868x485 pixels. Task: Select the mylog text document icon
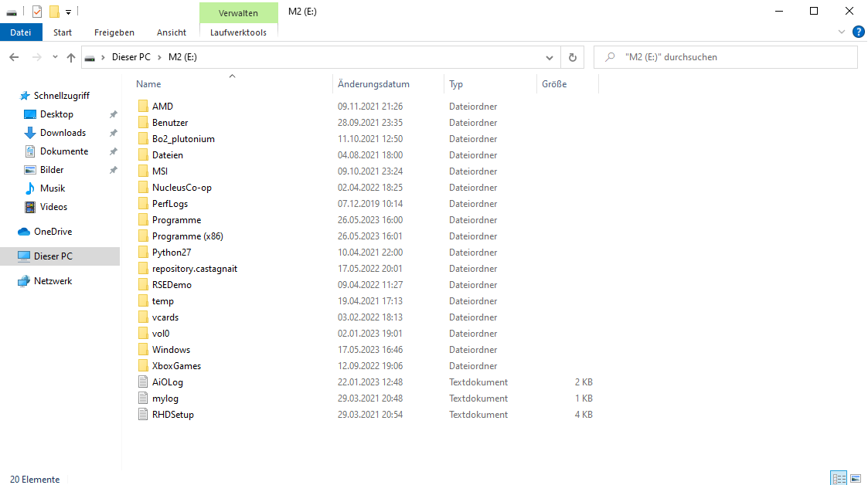click(x=143, y=399)
